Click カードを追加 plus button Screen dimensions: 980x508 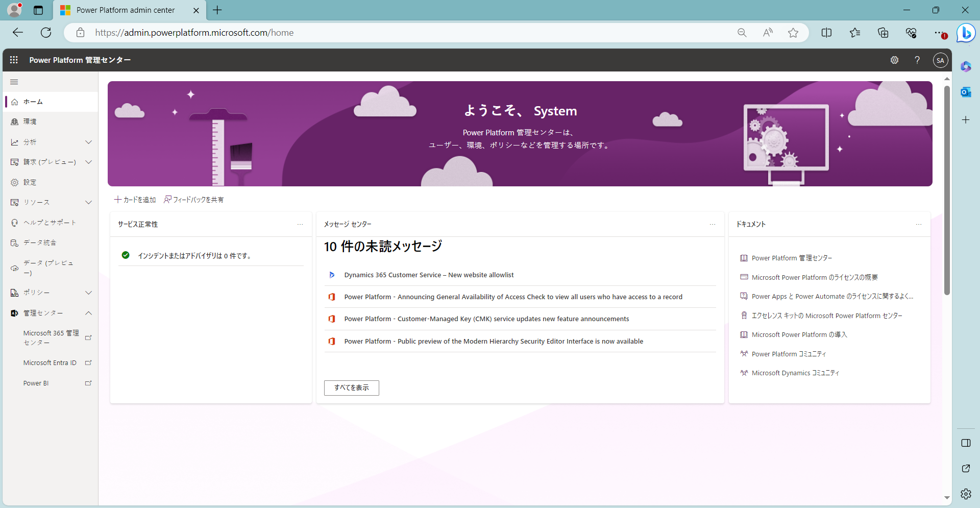tap(135, 200)
